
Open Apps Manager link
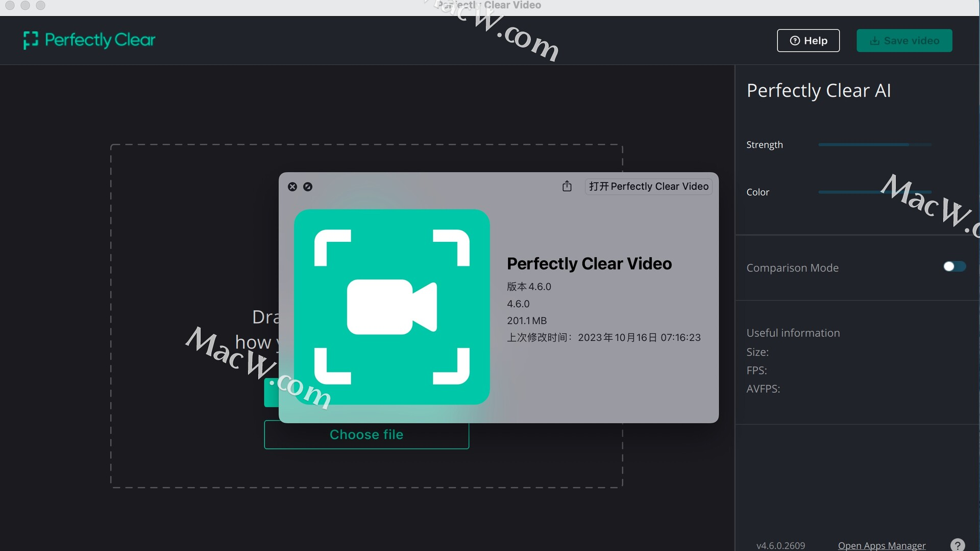[x=881, y=545]
